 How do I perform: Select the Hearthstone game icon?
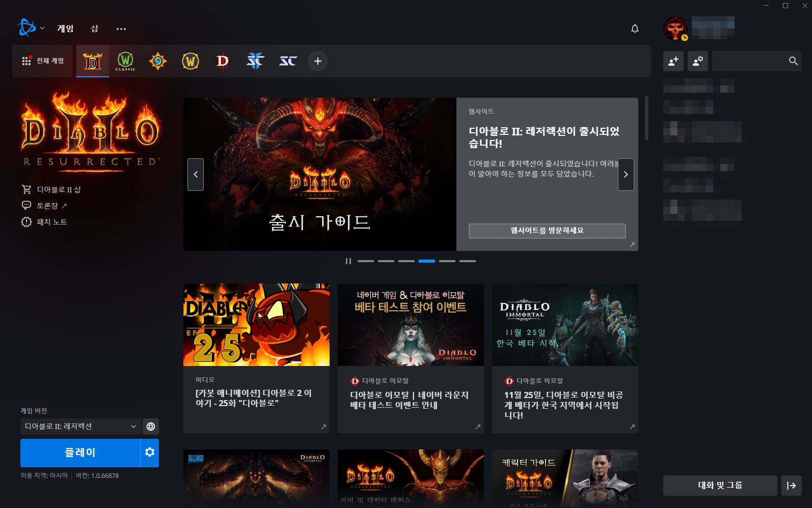(x=157, y=62)
